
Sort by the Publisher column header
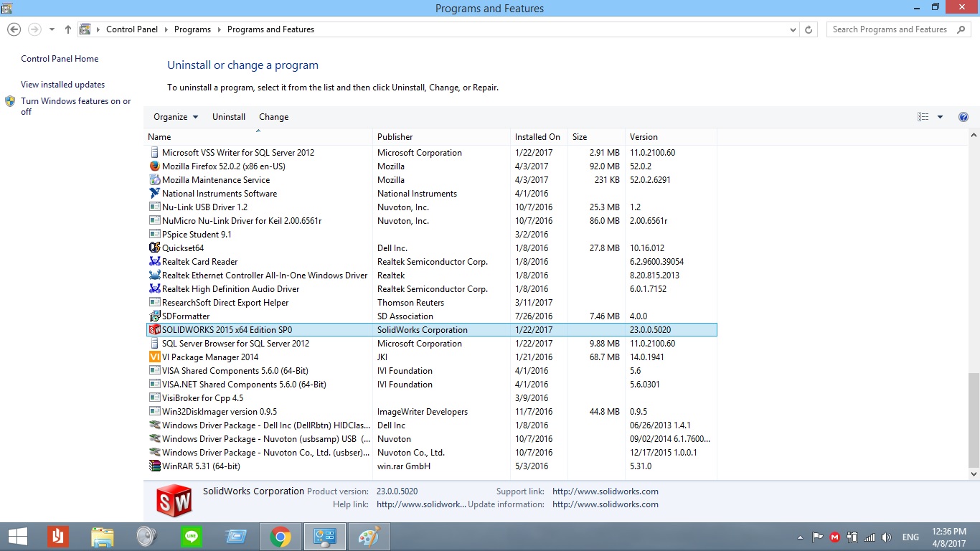click(x=441, y=137)
